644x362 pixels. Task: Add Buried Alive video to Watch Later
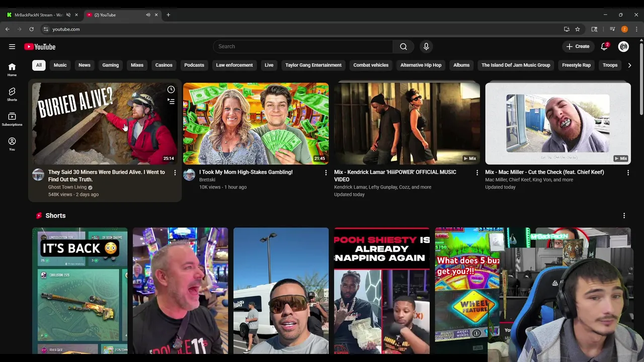171,89
